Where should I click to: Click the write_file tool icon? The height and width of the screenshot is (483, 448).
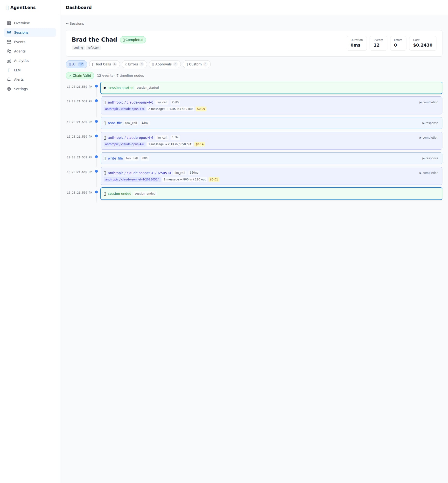coord(105,158)
